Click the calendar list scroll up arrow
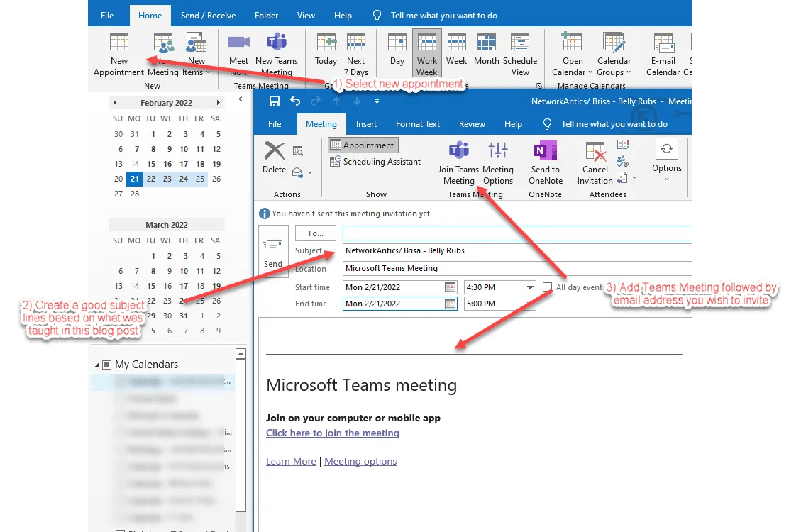The width and height of the screenshot is (801, 532). click(241, 353)
